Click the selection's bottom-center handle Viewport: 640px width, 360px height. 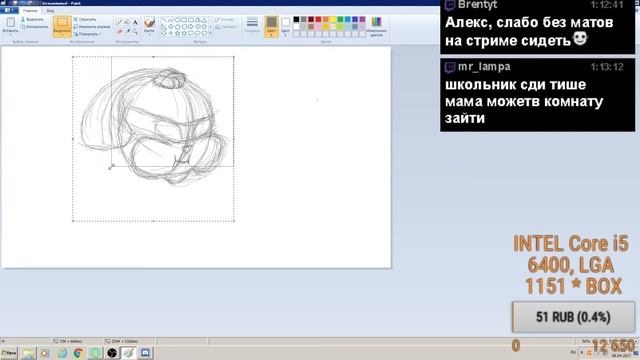[153, 221]
